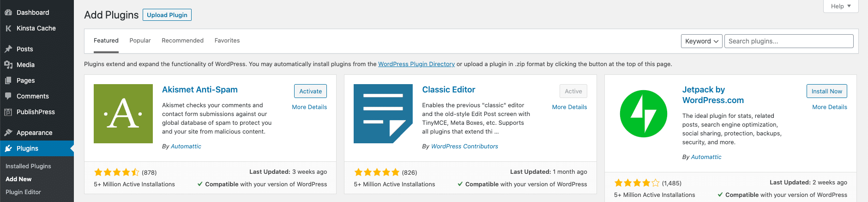
Task: Focus the Search plugins input field
Action: (x=789, y=41)
